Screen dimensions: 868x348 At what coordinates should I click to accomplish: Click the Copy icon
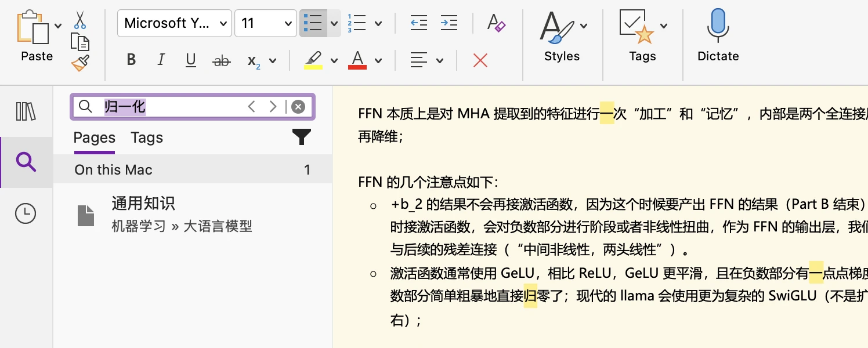pos(80,42)
